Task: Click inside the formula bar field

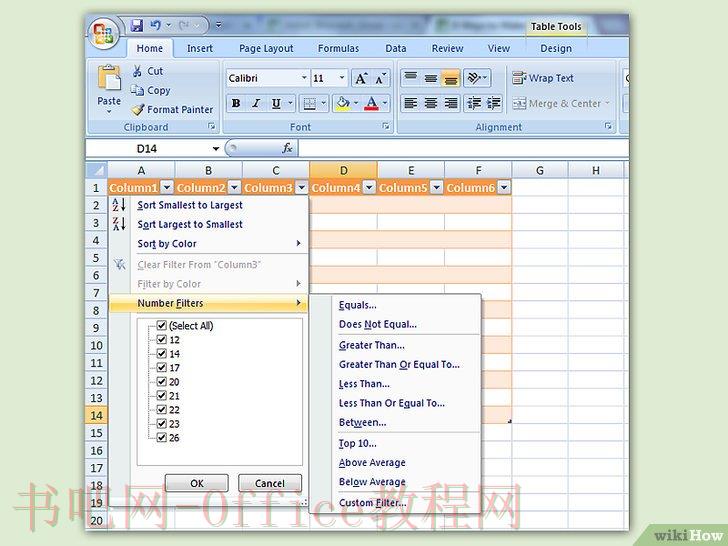Action: point(463,149)
